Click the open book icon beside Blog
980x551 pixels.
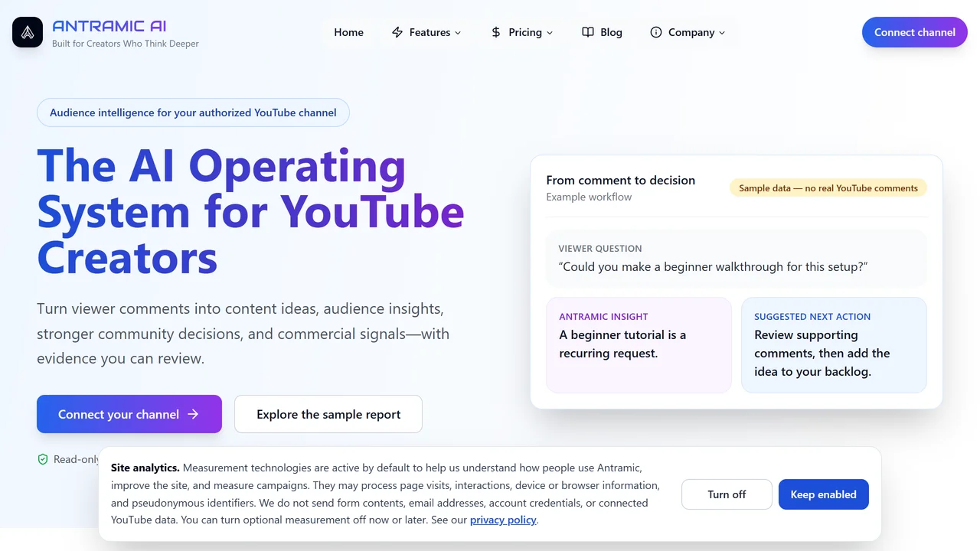(588, 32)
